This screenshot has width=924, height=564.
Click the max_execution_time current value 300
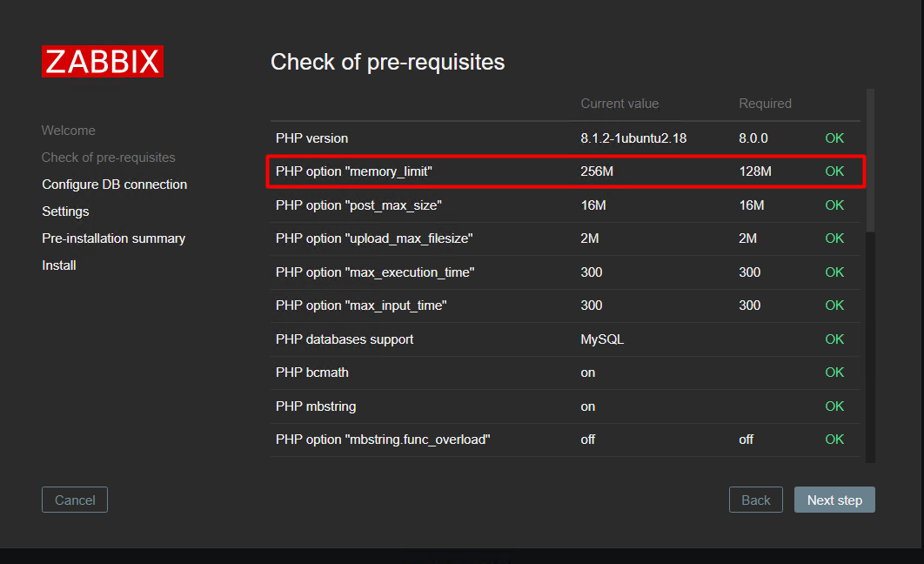coord(591,272)
